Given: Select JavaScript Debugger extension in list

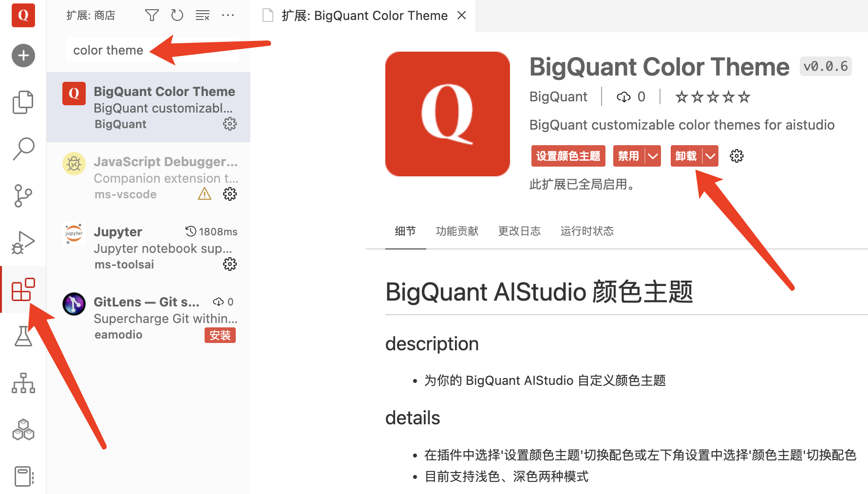Looking at the screenshot, I should point(149,177).
